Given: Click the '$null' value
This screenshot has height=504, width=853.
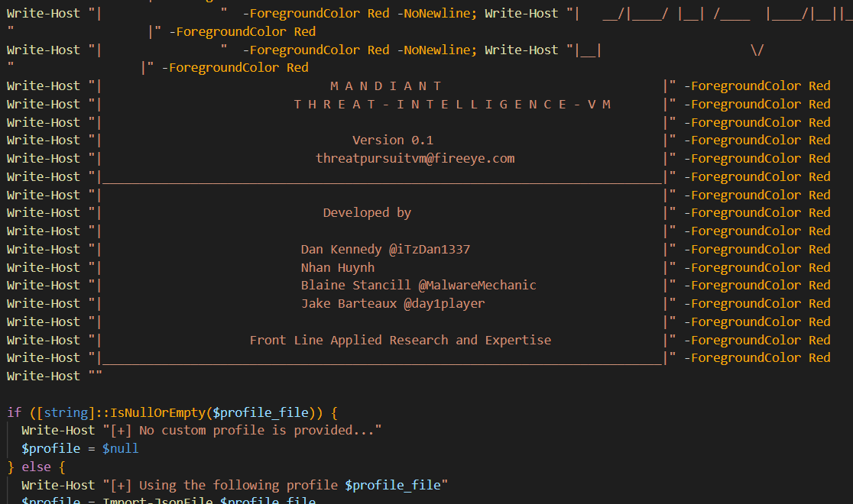Looking at the screenshot, I should coord(120,448).
